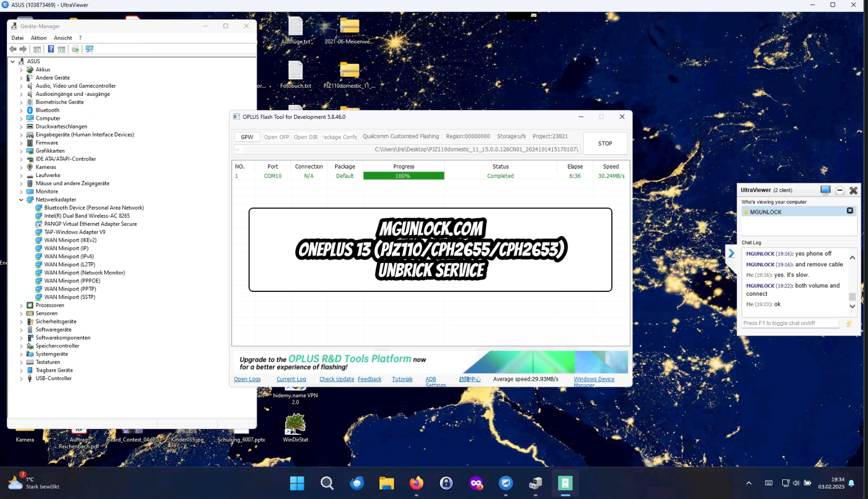Click the Open Logs link
The width and height of the screenshot is (868, 499).
tap(247, 379)
